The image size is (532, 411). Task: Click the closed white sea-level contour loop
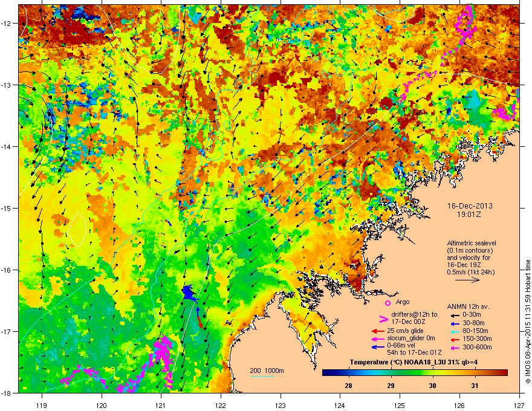click(x=77, y=229)
